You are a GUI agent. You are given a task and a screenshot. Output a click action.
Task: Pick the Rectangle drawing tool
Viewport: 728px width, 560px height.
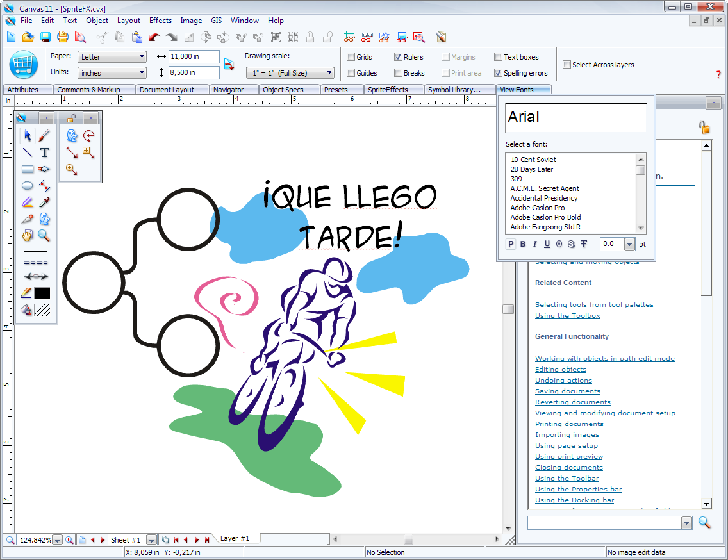pyautogui.click(x=27, y=169)
